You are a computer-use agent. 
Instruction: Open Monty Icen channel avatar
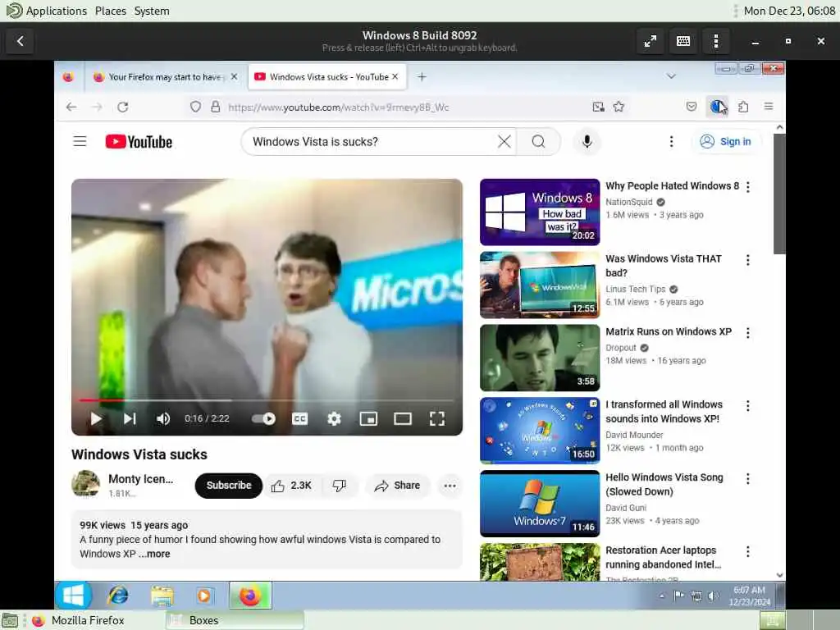[85, 484]
